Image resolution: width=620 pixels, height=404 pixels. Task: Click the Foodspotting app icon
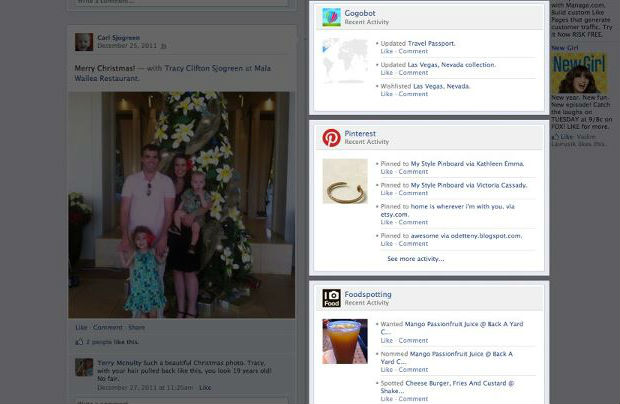point(331,298)
